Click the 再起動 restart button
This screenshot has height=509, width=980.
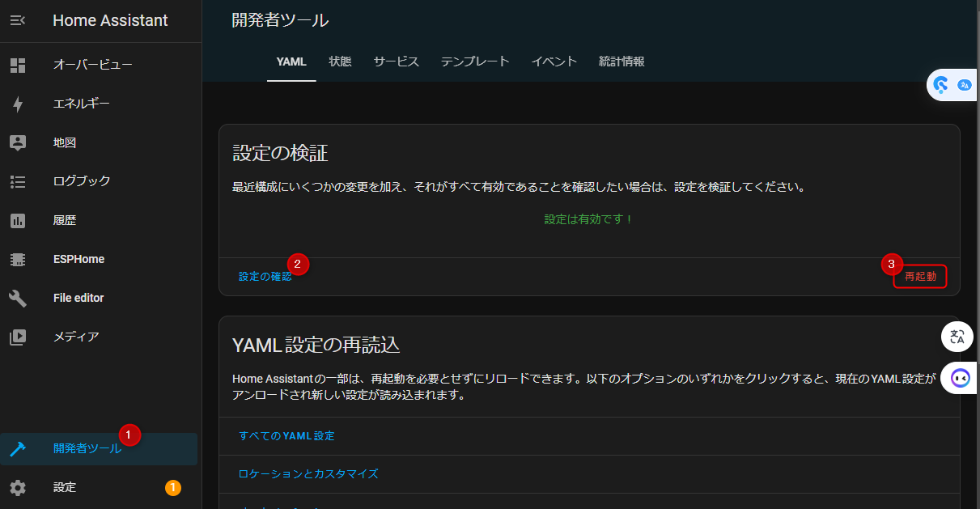click(920, 277)
